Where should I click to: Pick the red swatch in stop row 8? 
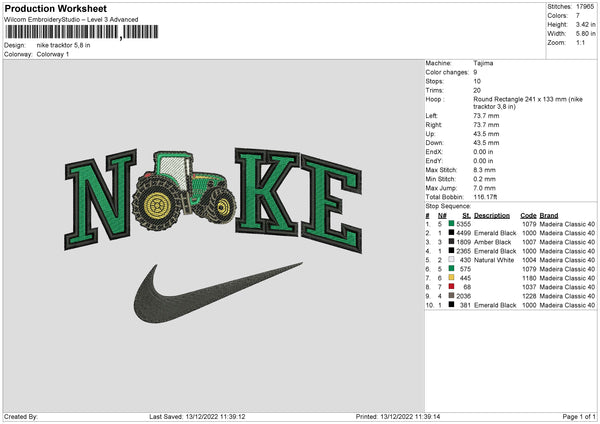click(452, 287)
